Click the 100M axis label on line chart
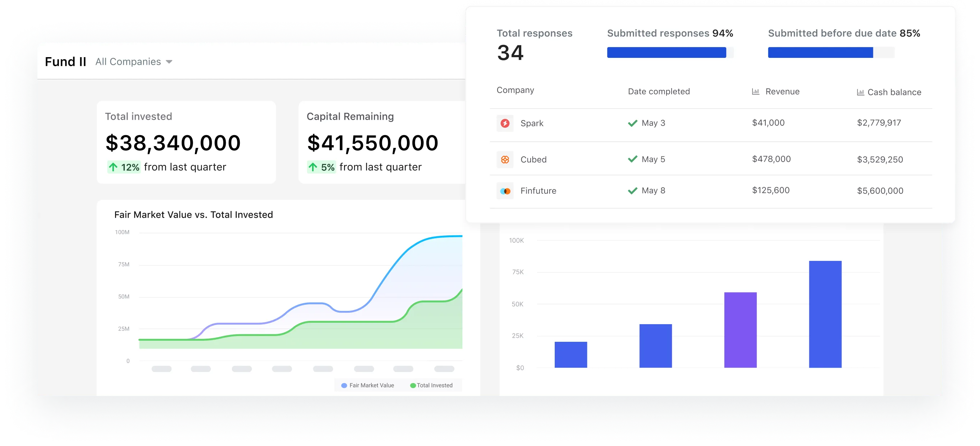The height and width of the screenshot is (446, 980). pyautogui.click(x=122, y=232)
